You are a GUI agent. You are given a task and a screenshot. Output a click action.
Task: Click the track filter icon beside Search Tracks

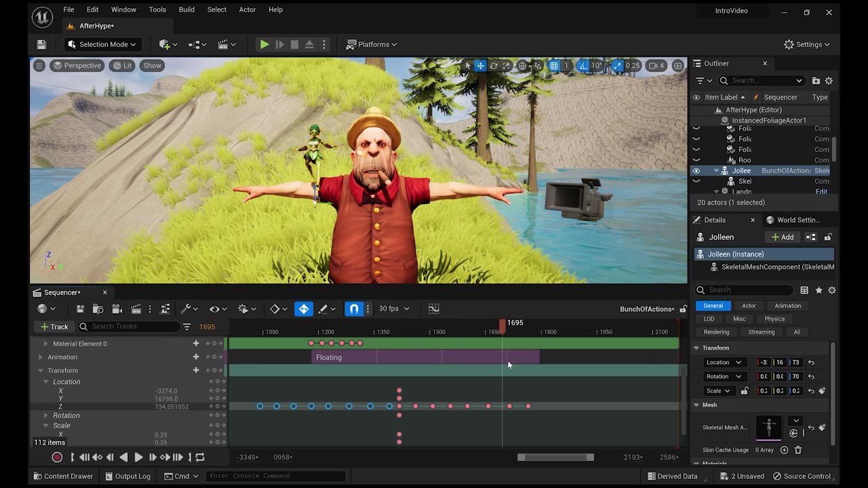[186, 327]
